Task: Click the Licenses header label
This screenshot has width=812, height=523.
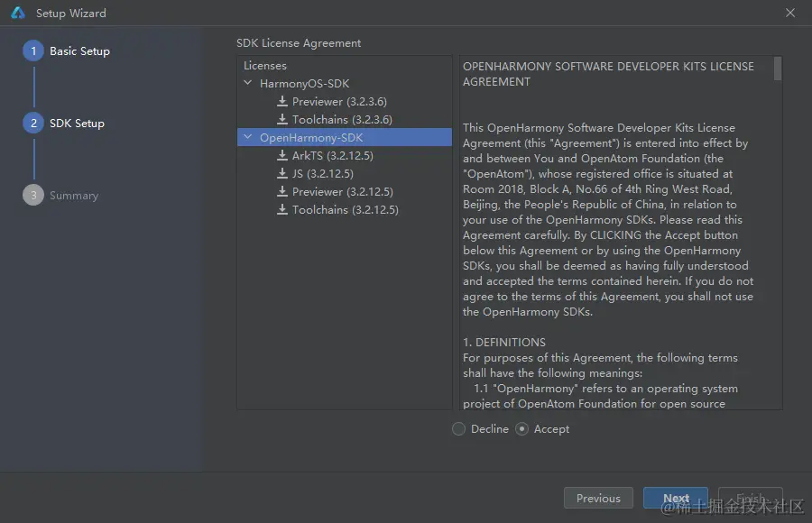Action: point(265,66)
